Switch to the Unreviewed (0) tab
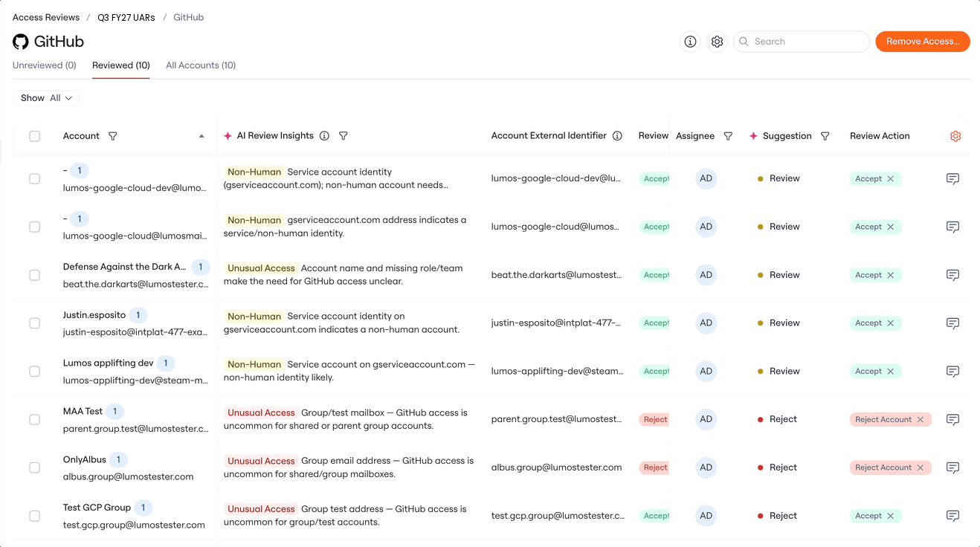980x547 pixels. 45,65
